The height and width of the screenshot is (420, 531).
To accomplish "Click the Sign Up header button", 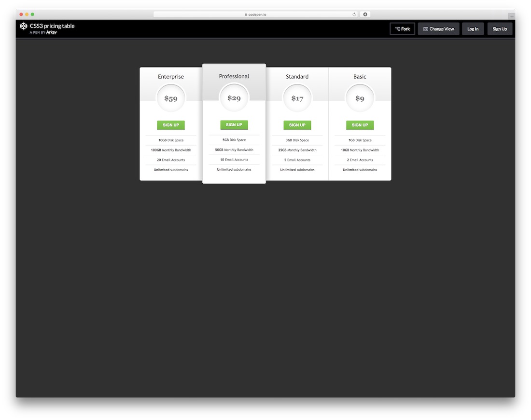I will 500,29.
